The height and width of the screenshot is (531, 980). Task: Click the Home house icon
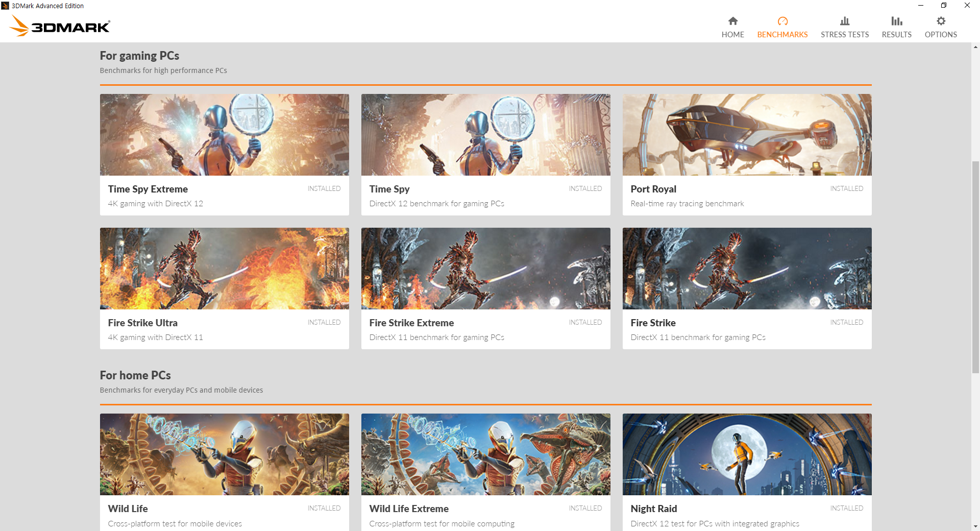click(x=732, y=21)
